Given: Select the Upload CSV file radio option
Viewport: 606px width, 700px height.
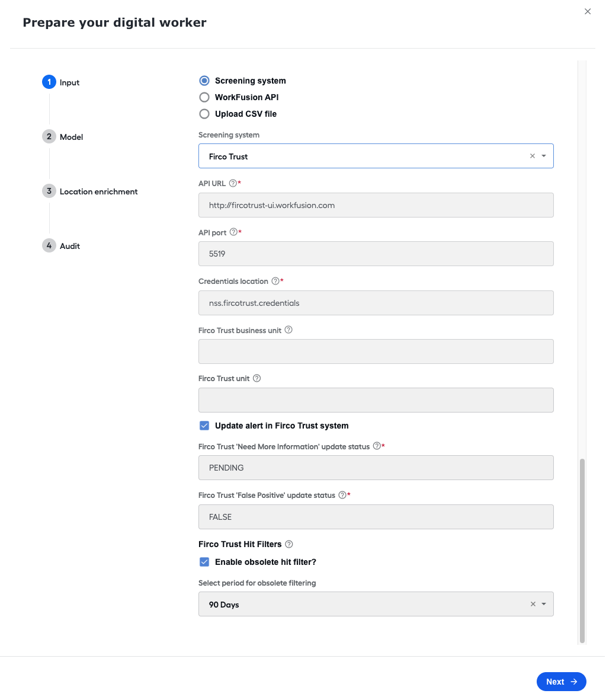Looking at the screenshot, I should (204, 114).
